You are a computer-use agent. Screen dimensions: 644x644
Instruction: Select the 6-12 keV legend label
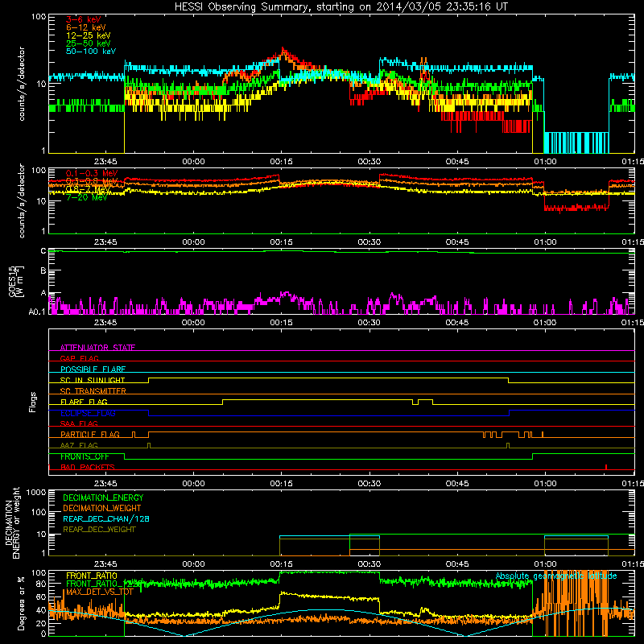(86, 27)
